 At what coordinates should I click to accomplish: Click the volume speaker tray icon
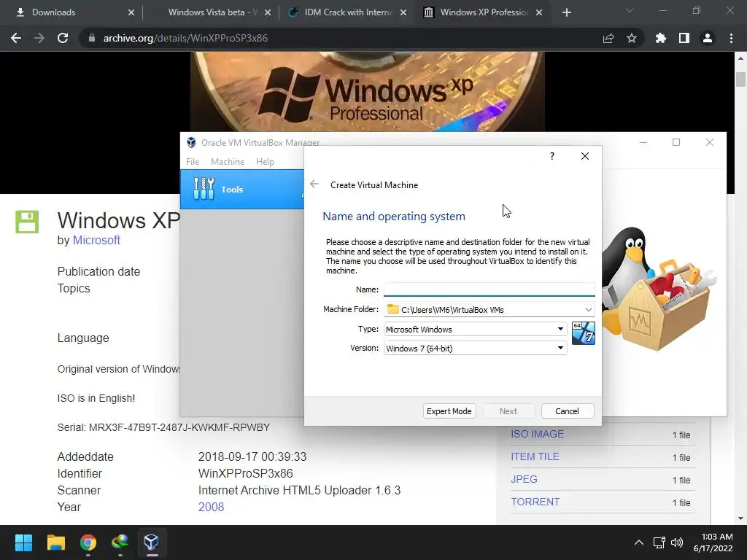coord(677,542)
